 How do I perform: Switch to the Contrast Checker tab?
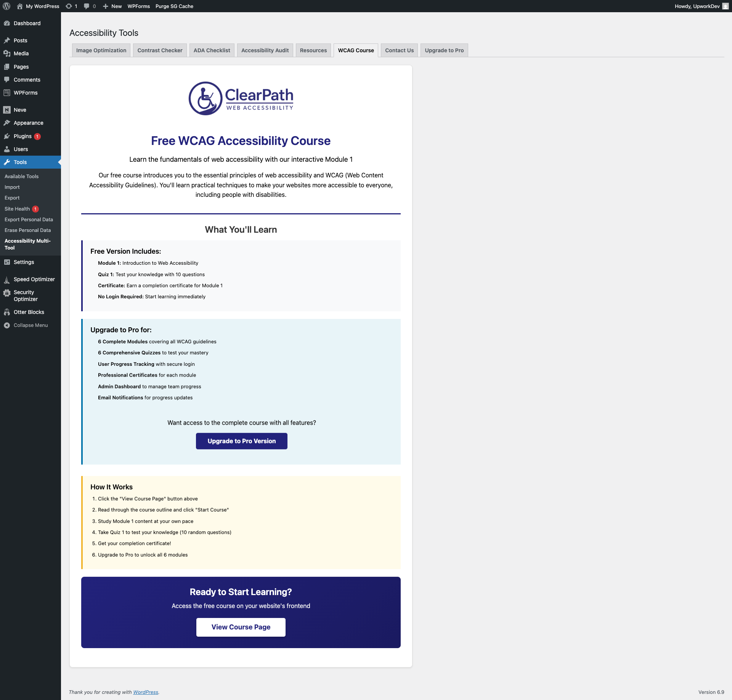(160, 50)
